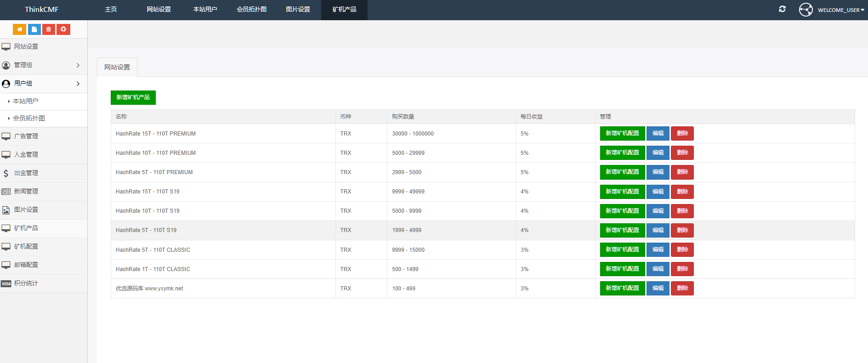Click 新增矿机配置 for HashRate 5T CLASSIC
The width and height of the screenshot is (868, 363).
click(x=622, y=250)
